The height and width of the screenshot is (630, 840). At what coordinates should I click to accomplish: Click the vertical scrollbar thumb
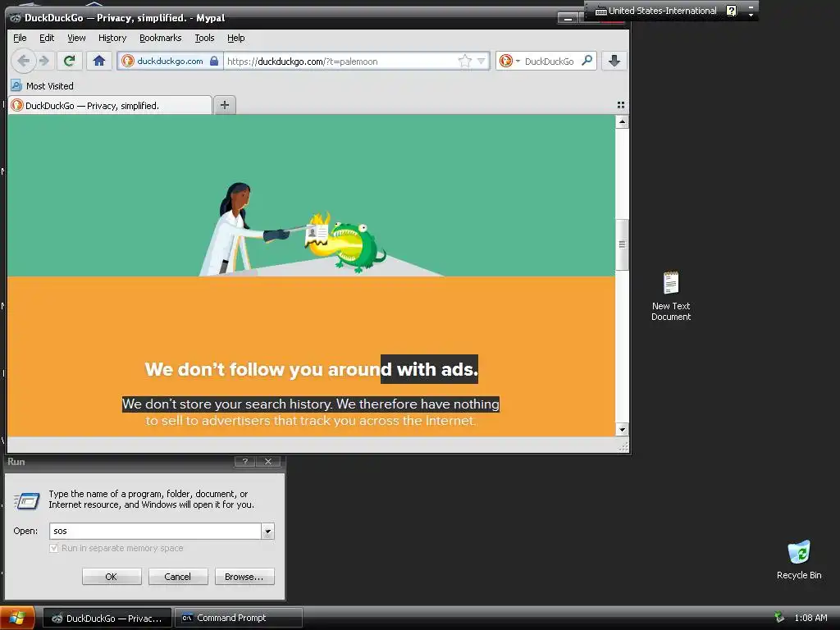point(622,244)
